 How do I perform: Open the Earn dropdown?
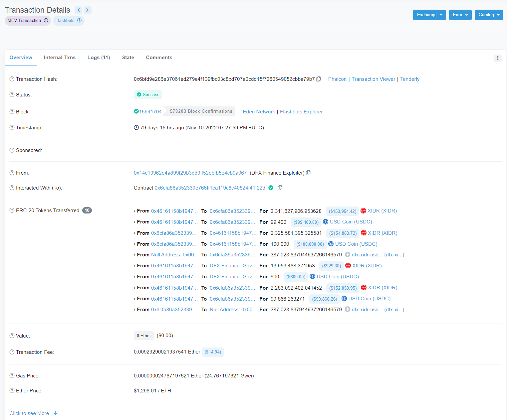tap(460, 15)
